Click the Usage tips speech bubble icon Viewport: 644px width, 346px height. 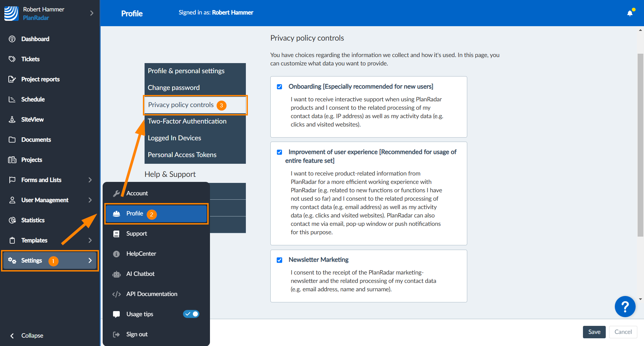point(116,314)
